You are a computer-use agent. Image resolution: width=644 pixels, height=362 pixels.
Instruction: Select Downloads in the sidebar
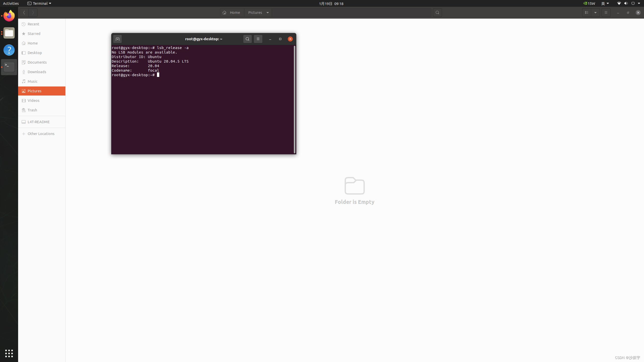[x=37, y=72]
